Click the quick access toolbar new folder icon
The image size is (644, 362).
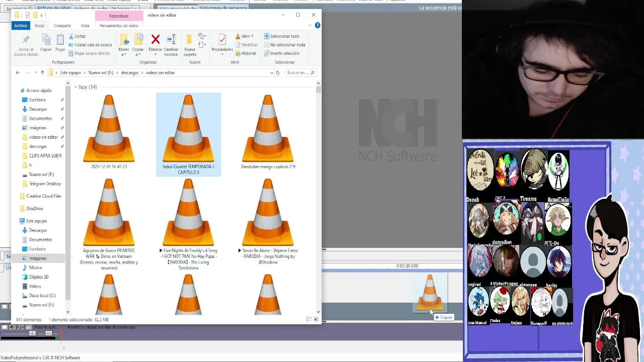(x=35, y=15)
